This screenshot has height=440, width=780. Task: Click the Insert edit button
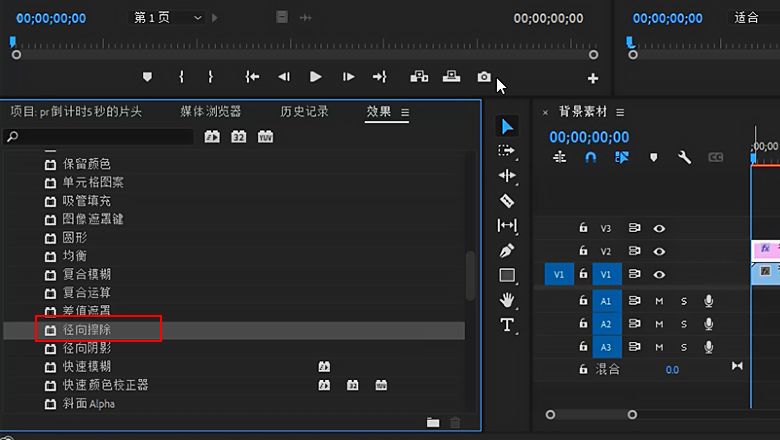point(419,77)
